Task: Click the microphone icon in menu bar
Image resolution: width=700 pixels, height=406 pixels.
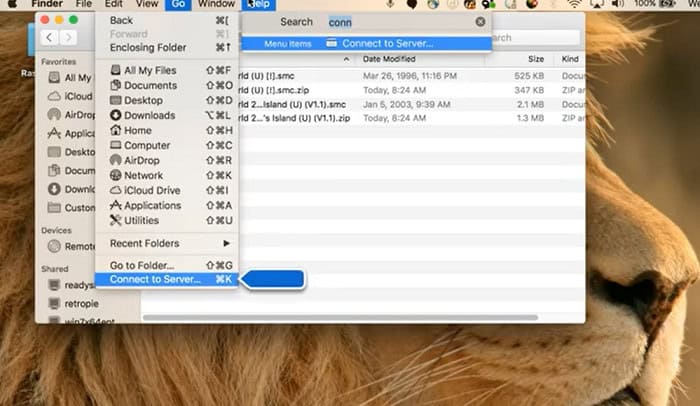Action: tap(390, 4)
